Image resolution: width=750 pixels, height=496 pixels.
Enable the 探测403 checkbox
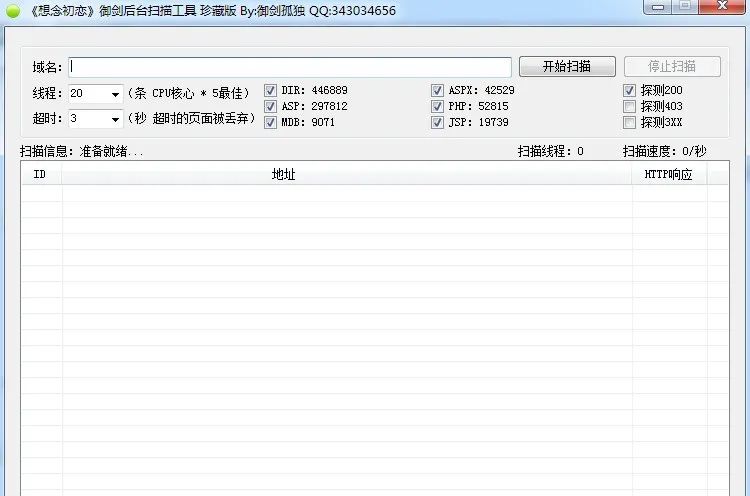point(629,106)
